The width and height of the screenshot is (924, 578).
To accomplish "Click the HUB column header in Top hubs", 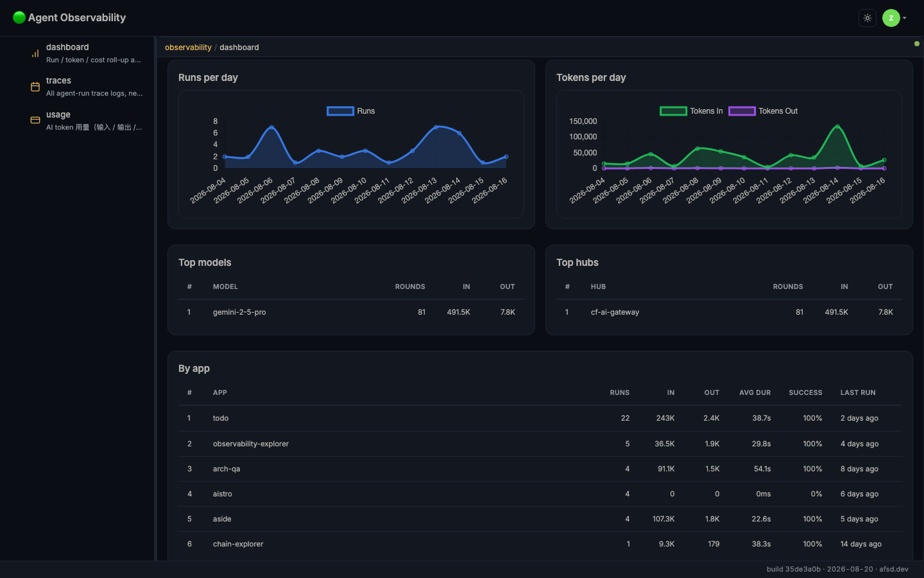I will [598, 286].
